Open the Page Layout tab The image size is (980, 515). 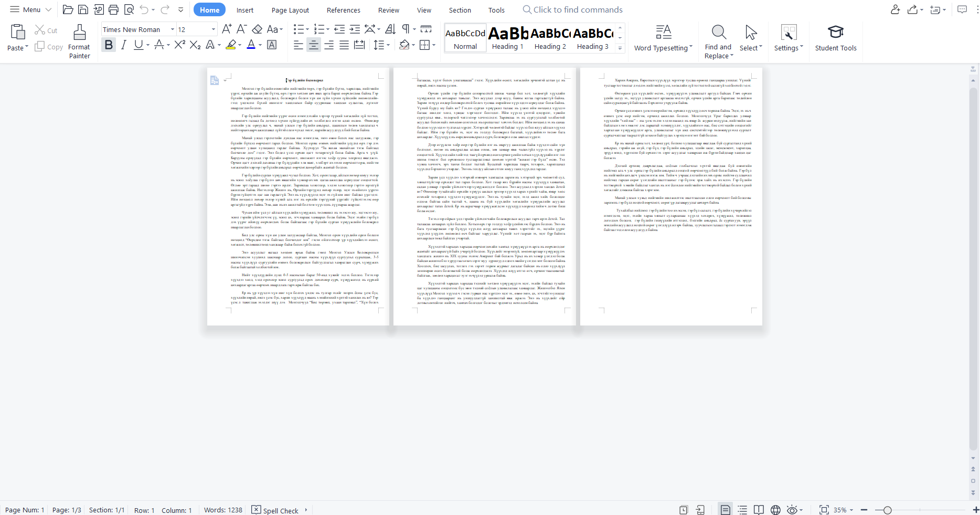pos(290,10)
